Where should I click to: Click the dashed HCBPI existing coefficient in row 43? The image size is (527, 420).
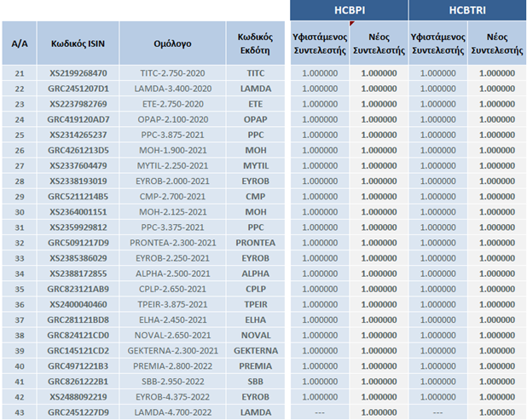[319, 411]
